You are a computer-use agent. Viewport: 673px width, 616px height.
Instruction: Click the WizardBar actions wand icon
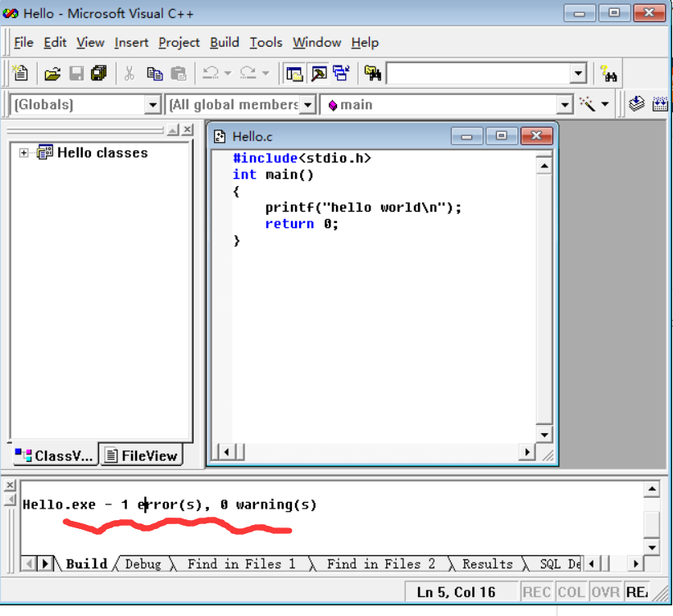click(587, 104)
